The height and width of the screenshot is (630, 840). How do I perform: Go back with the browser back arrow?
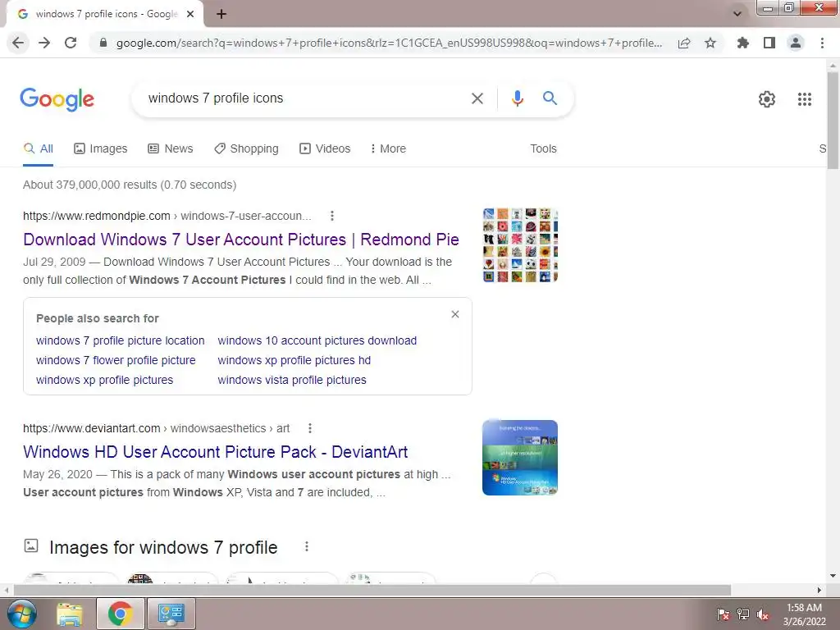[18, 43]
